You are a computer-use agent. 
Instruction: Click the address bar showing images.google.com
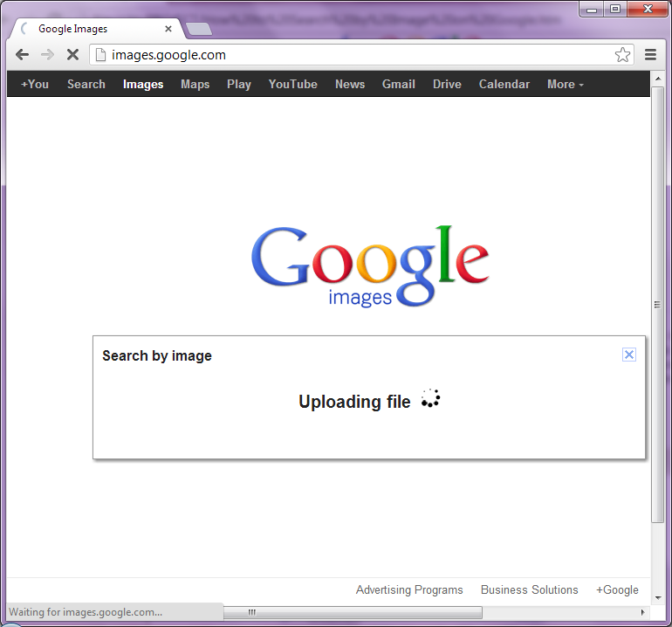pyautogui.click(x=361, y=55)
